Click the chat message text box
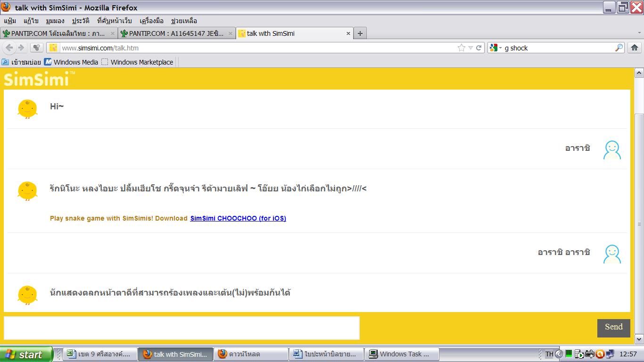 [x=182, y=328]
